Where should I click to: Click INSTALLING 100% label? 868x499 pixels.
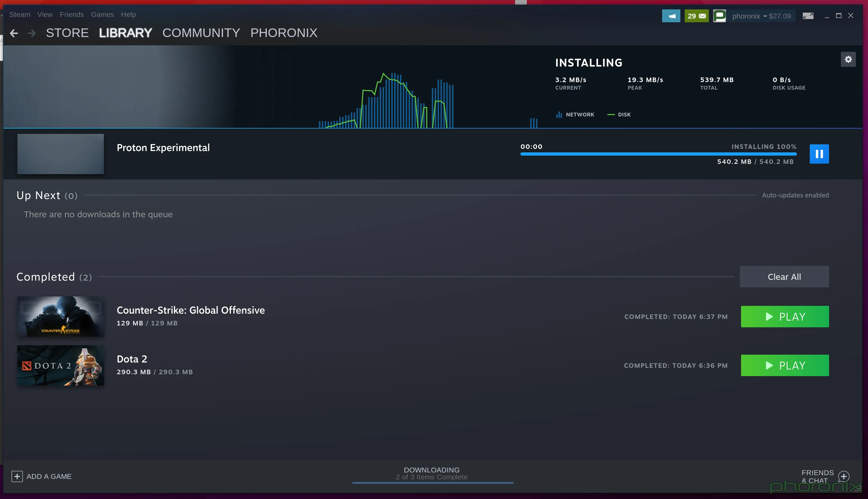(x=764, y=147)
